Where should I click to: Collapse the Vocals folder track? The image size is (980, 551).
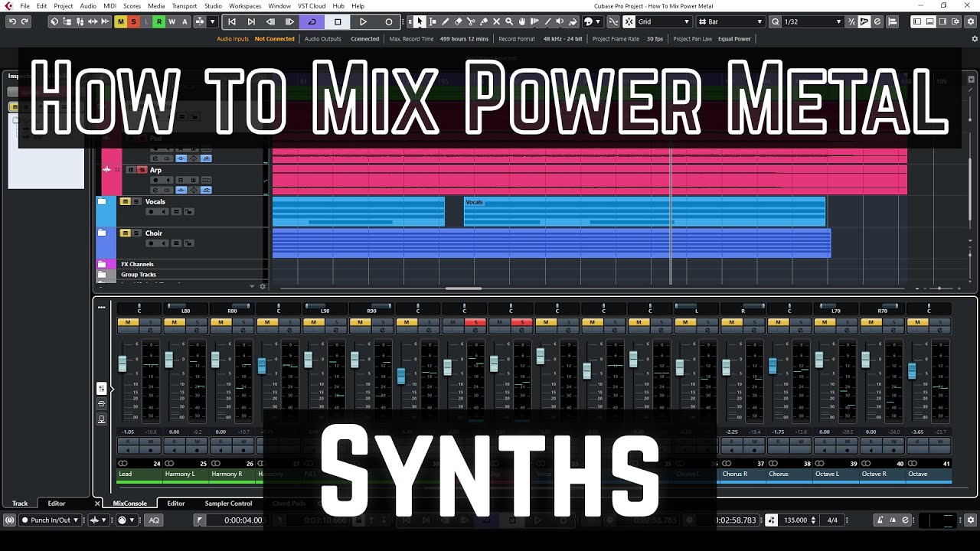(x=102, y=201)
